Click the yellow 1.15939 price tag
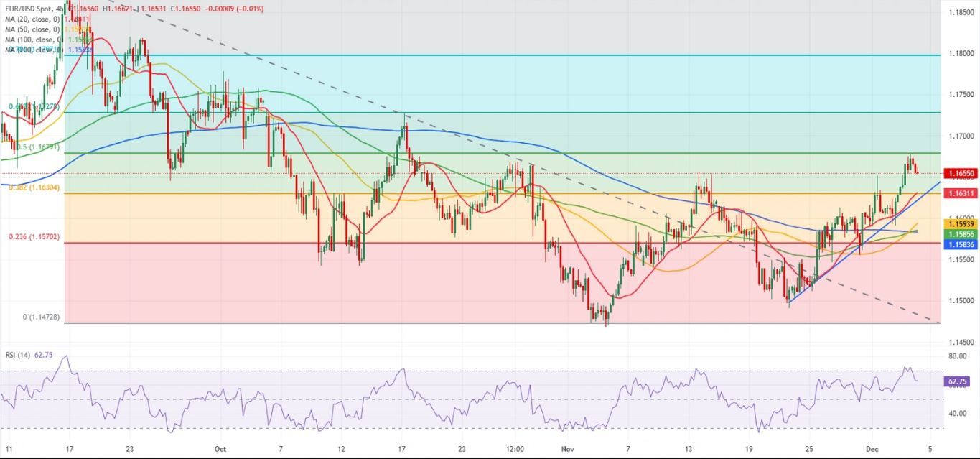The height and width of the screenshot is (459, 980). [x=959, y=224]
